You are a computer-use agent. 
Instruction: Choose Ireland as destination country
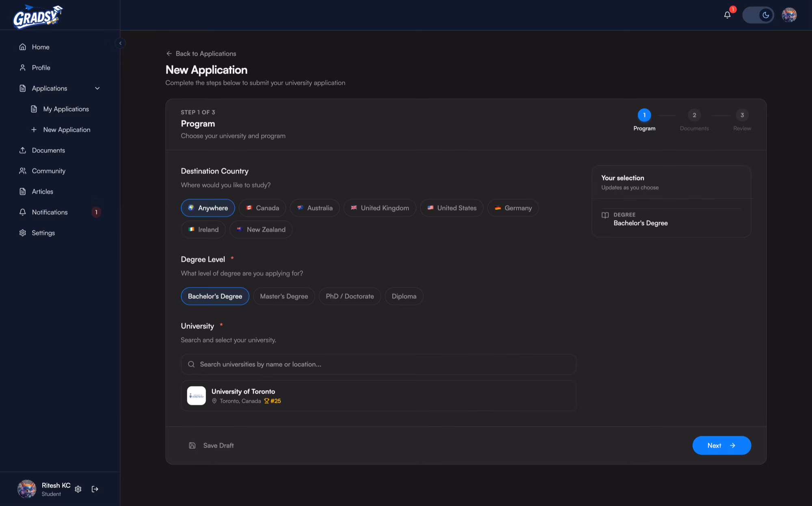[203, 230]
